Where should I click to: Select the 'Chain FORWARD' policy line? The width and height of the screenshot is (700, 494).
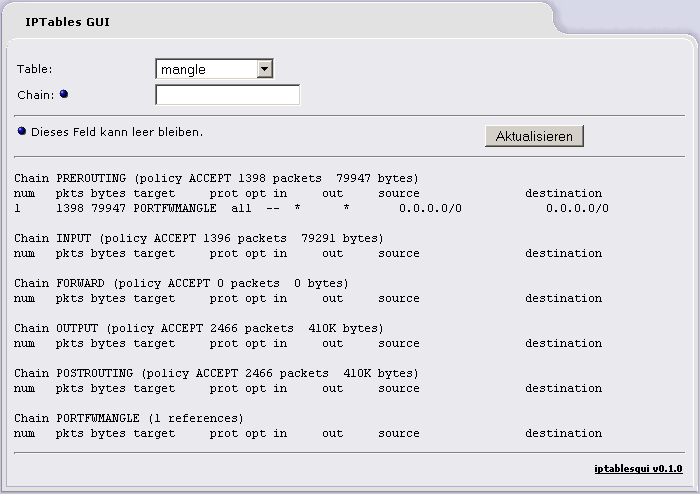[181, 283]
